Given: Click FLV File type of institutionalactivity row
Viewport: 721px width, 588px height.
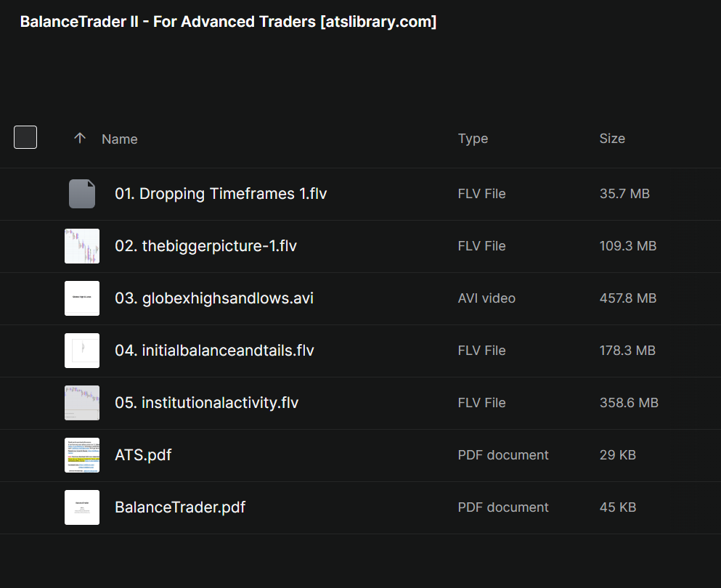Looking at the screenshot, I should pyautogui.click(x=481, y=403).
